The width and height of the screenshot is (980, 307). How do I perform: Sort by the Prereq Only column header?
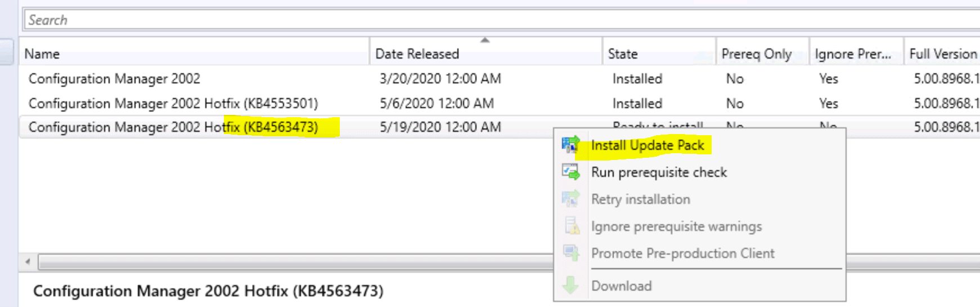click(x=763, y=54)
